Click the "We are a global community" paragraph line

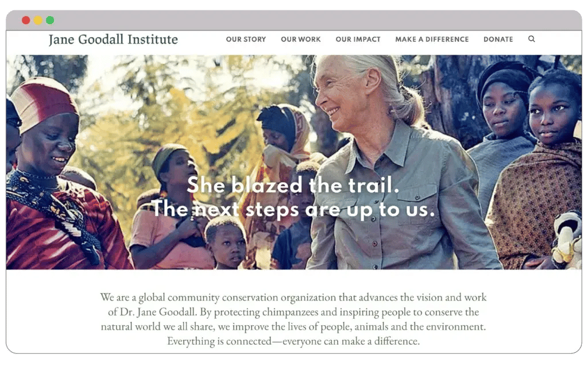[x=293, y=297]
